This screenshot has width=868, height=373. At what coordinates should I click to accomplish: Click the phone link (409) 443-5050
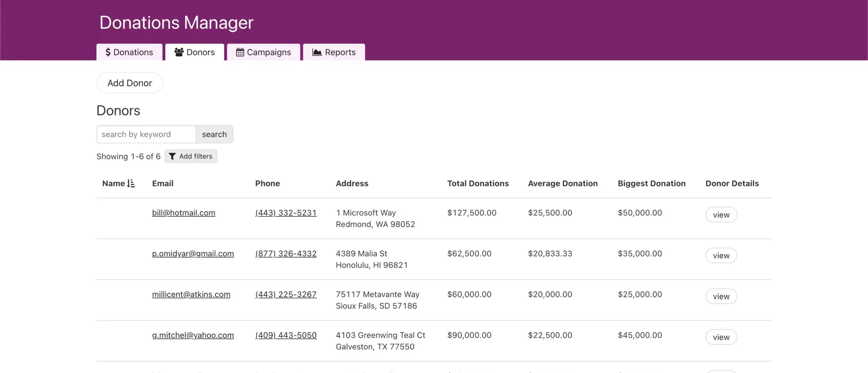[x=286, y=335]
